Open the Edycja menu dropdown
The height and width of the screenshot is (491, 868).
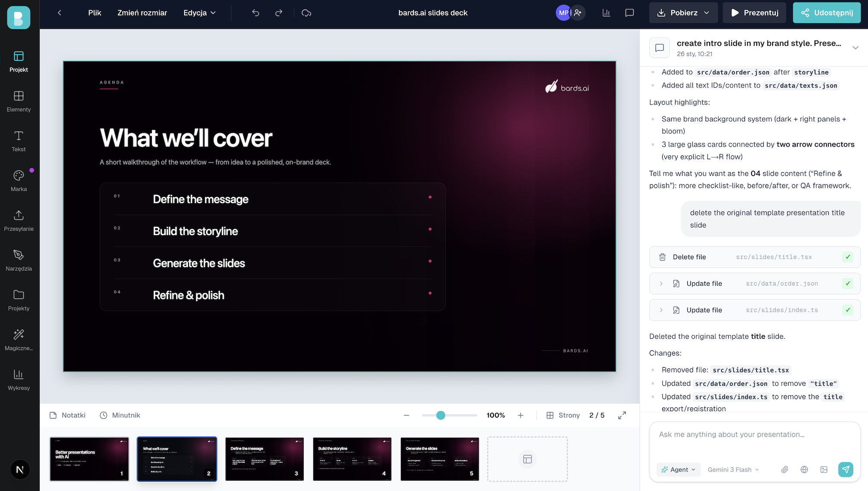click(199, 13)
